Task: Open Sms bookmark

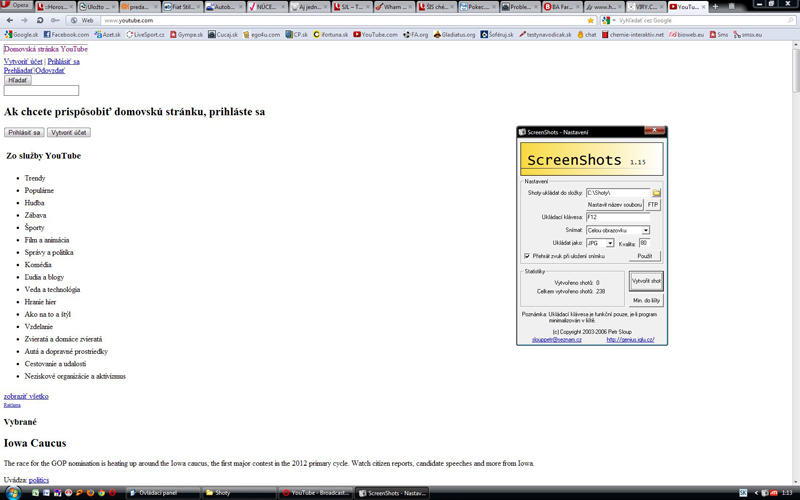Action: pyautogui.click(x=719, y=35)
